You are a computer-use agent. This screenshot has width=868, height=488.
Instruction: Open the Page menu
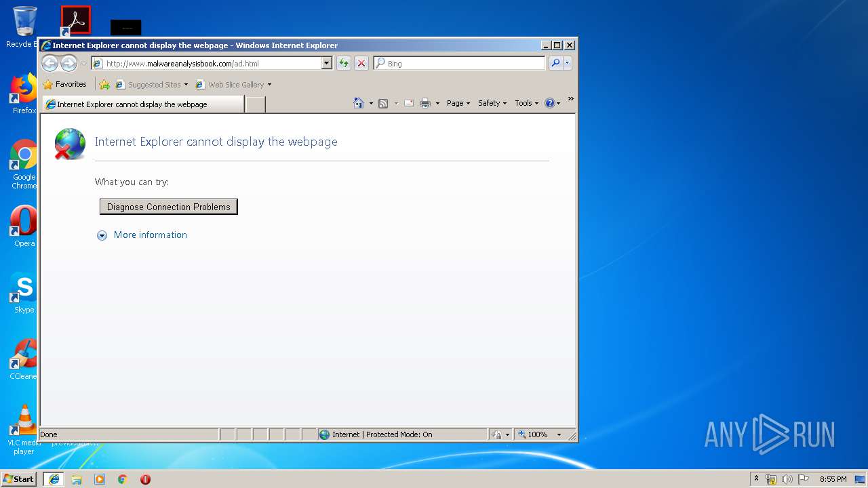point(458,103)
